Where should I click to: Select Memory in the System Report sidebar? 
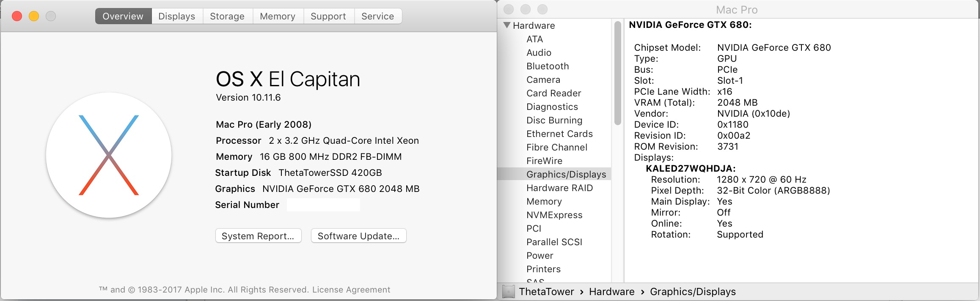(544, 201)
